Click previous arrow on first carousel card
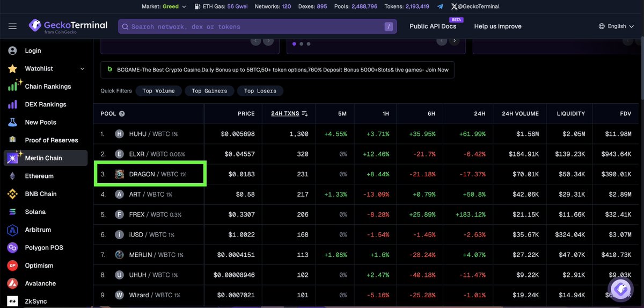The width and height of the screenshot is (644, 308). pos(256,41)
